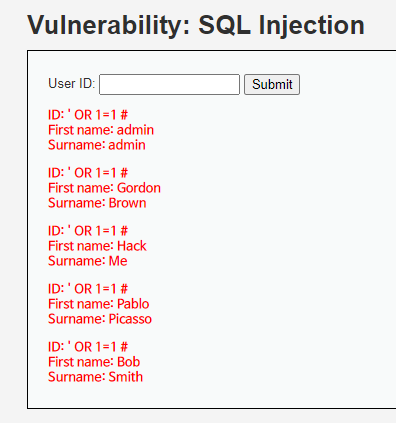The width and height of the screenshot is (396, 423).
Task: Click First name: Bob result
Action: pyautogui.click(x=94, y=362)
